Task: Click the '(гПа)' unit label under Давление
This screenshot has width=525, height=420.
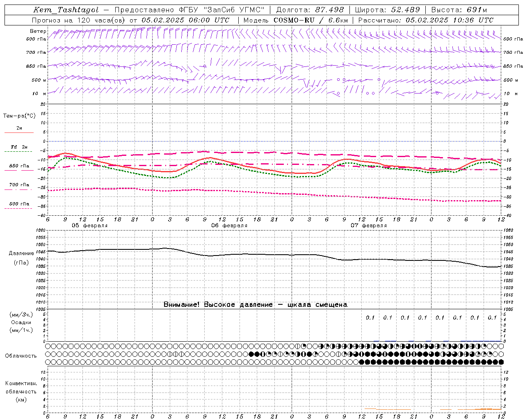Action: [x=21, y=263]
